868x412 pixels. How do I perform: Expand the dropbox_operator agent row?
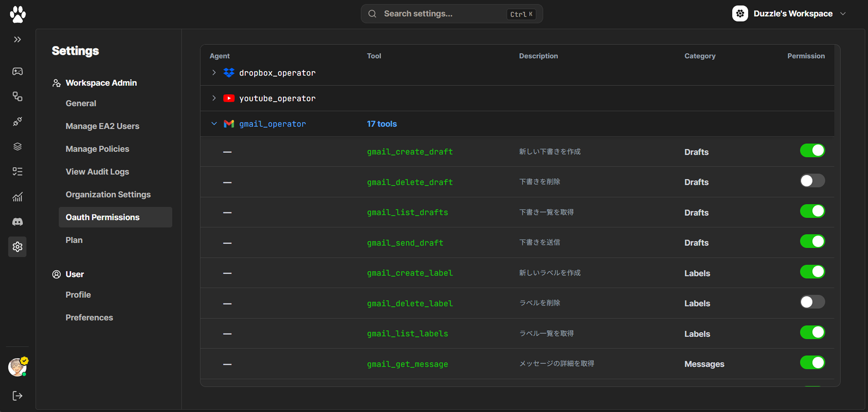(x=214, y=72)
